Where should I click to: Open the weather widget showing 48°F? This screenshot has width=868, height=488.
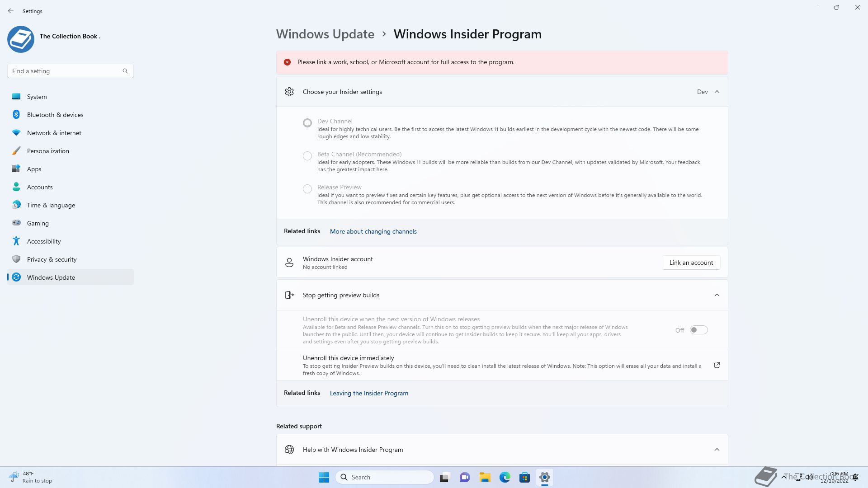coord(30,477)
